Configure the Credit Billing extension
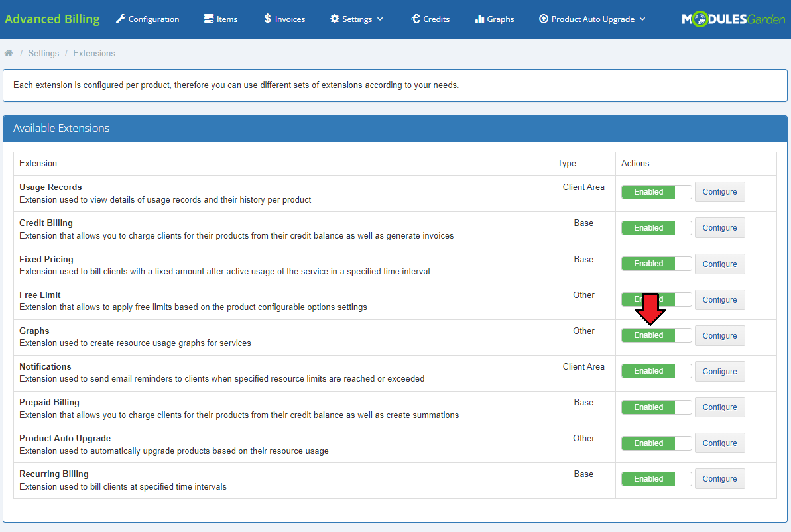The width and height of the screenshot is (791, 532). coord(719,228)
